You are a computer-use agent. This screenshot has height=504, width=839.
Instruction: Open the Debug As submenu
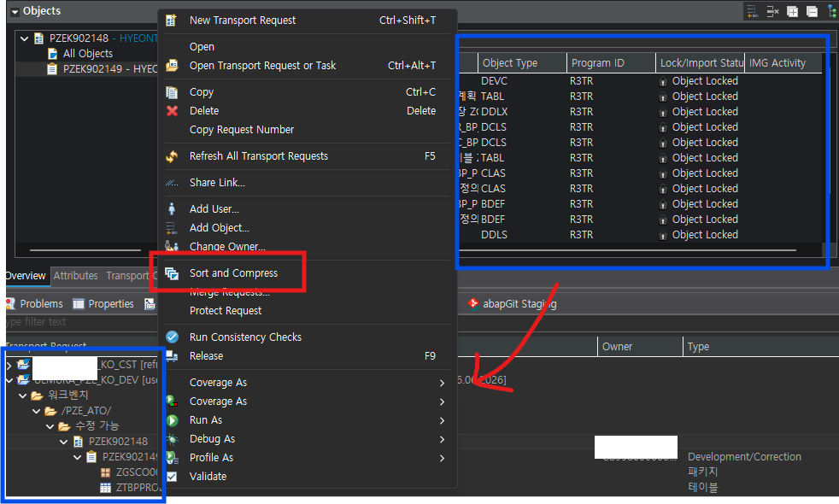(442, 439)
